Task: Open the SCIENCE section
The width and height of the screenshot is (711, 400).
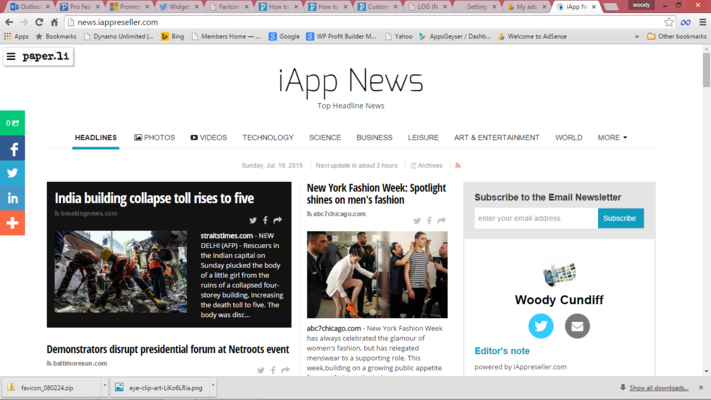Action: coord(325,137)
